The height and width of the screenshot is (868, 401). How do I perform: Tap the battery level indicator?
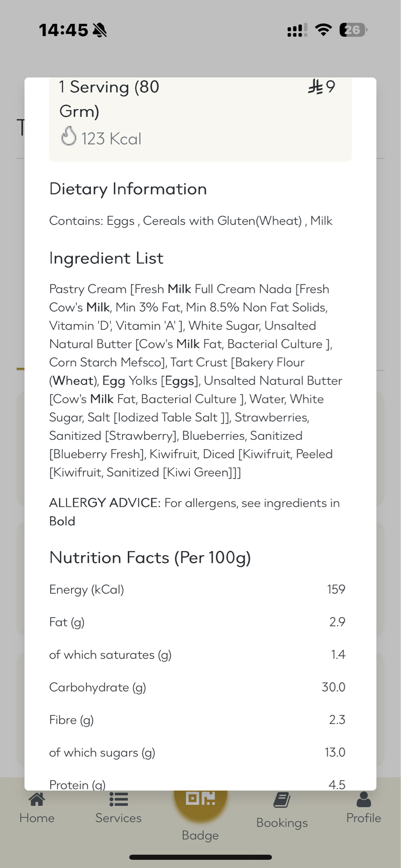353,30
